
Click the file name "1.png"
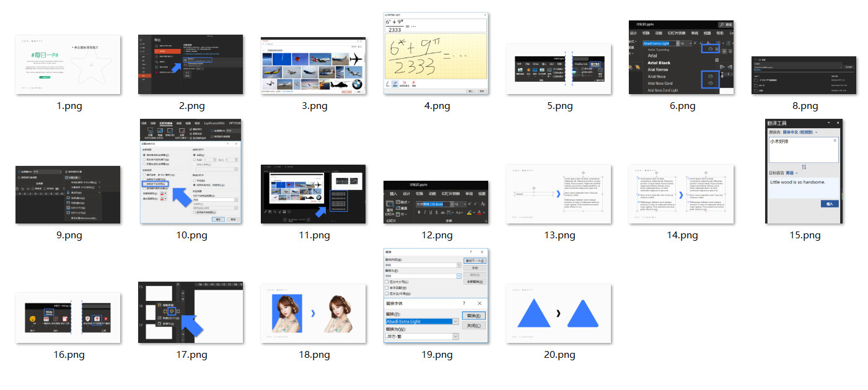coord(68,106)
